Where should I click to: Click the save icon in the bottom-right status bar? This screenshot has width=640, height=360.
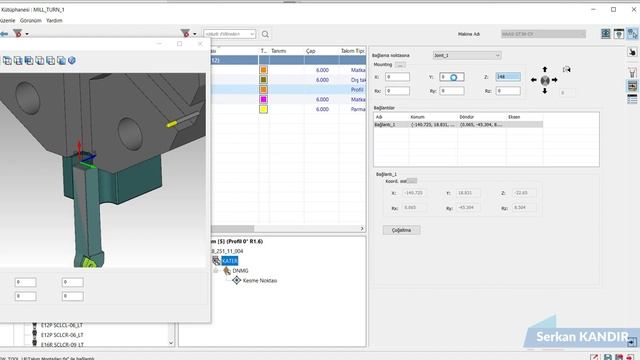607,358
